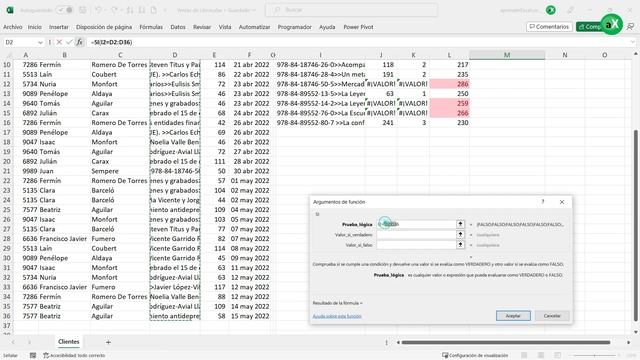This screenshot has height=360, width=640.
Task: Collapse dialog via Valor_si_falso range selector arrow
Action: tap(460, 245)
